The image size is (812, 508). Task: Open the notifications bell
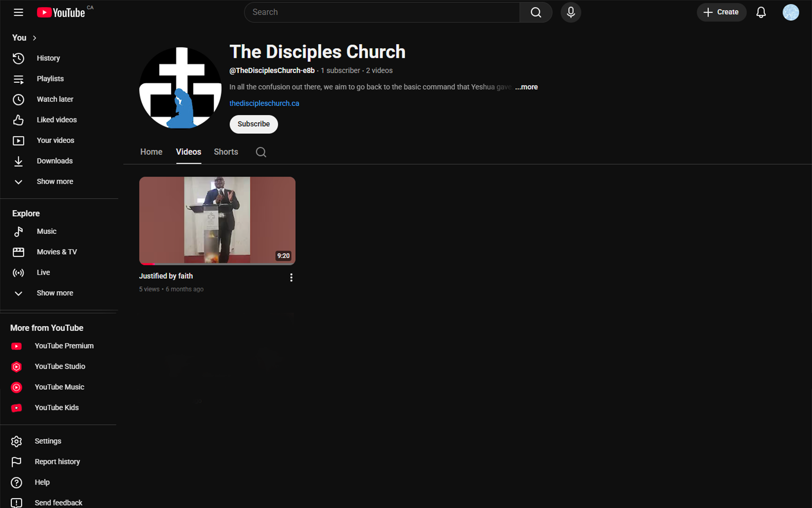coord(761,12)
